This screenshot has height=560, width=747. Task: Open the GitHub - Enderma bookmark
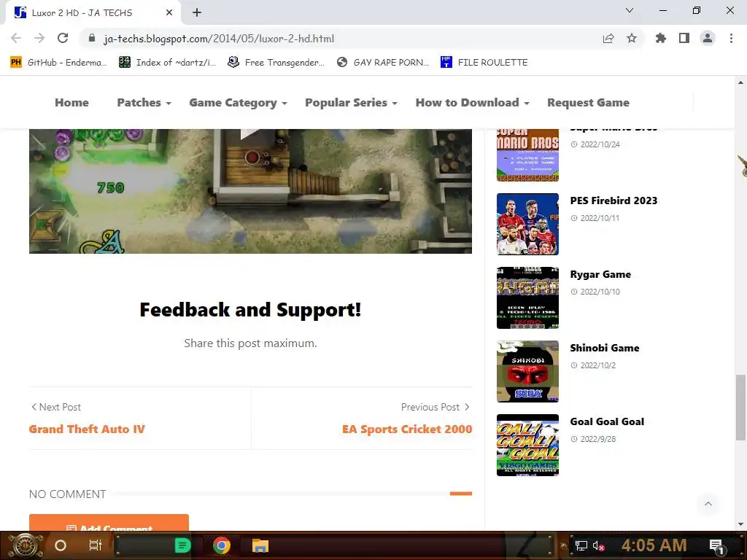[x=58, y=63]
